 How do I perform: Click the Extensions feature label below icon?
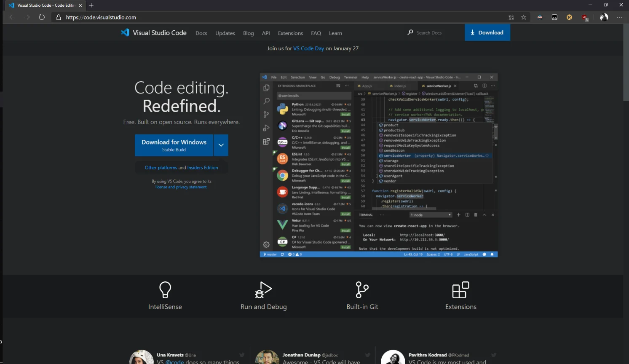461,307
